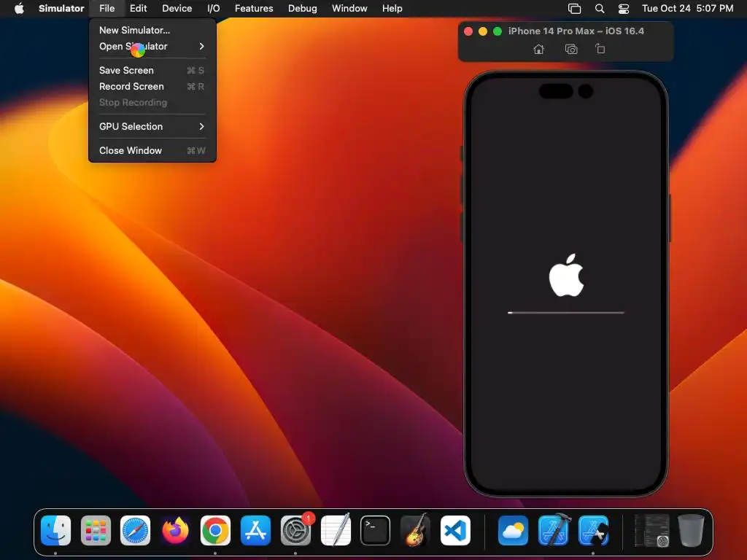Click the green zoom button of simulator window
The image size is (747, 560).
coord(498,31)
